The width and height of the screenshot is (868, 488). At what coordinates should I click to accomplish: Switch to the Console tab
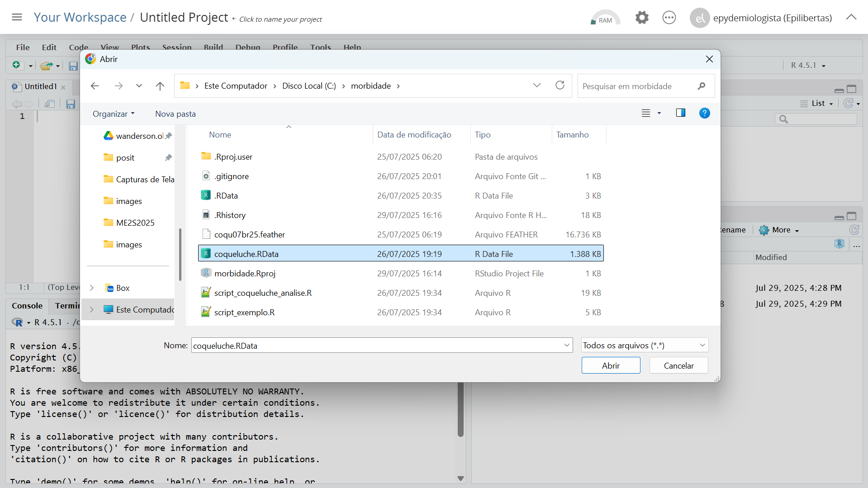(27, 306)
